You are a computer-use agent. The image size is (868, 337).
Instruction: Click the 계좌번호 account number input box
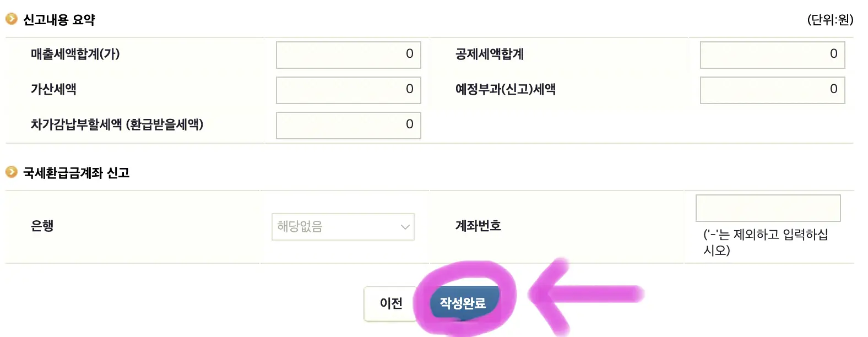click(x=768, y=208)
